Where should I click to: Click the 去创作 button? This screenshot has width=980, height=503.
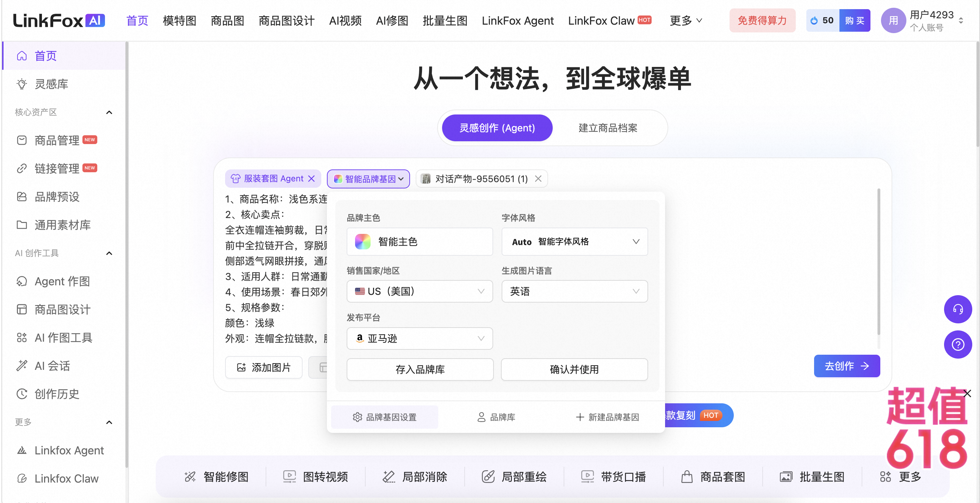(847, 366)
